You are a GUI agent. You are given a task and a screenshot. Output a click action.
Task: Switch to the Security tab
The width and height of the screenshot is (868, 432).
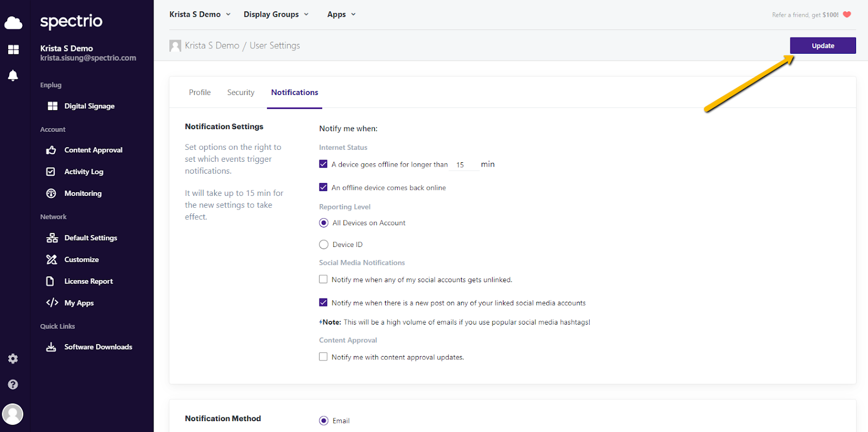(x=241, y=93)
